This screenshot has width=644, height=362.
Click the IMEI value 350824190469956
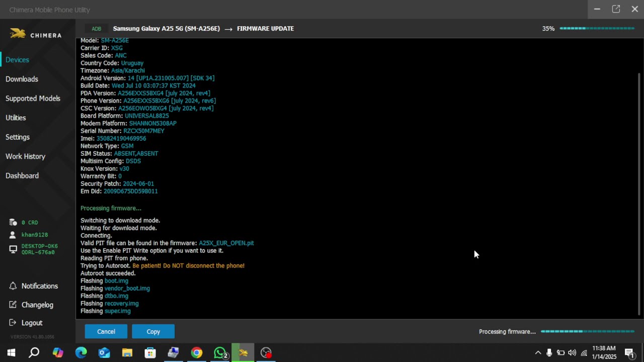pyautogui.click(x=121, y=138)
